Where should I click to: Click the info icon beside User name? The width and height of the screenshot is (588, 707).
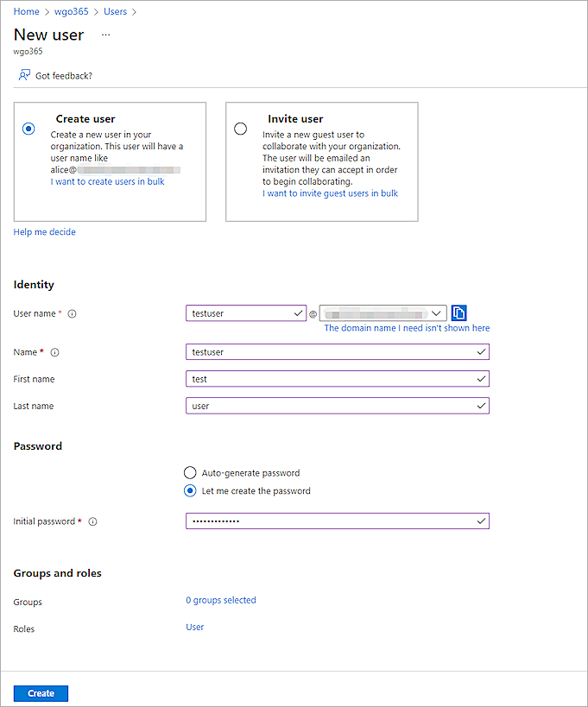[x=72, y=313]
